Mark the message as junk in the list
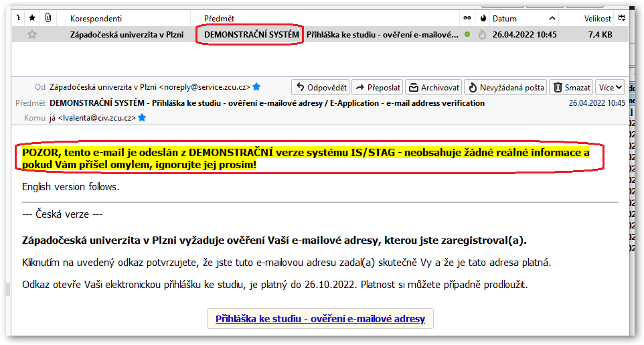Viewport: 644px width, 345px height. (483, 35)
